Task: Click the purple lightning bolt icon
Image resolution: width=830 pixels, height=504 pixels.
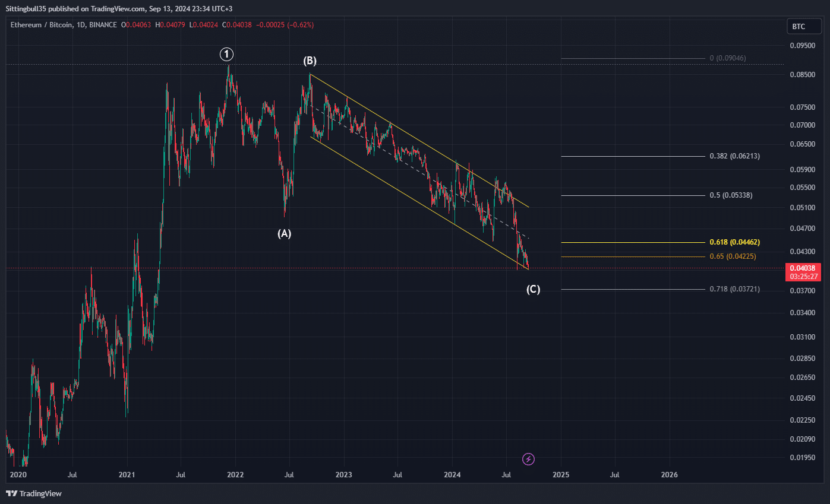Action: pos(528,458)
